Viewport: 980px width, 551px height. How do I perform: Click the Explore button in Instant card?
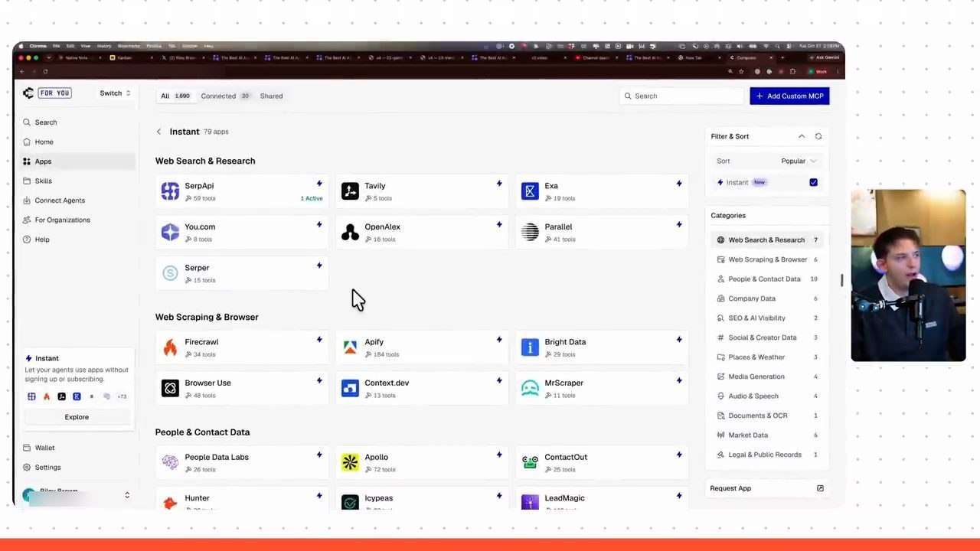(x=77, y=417)
